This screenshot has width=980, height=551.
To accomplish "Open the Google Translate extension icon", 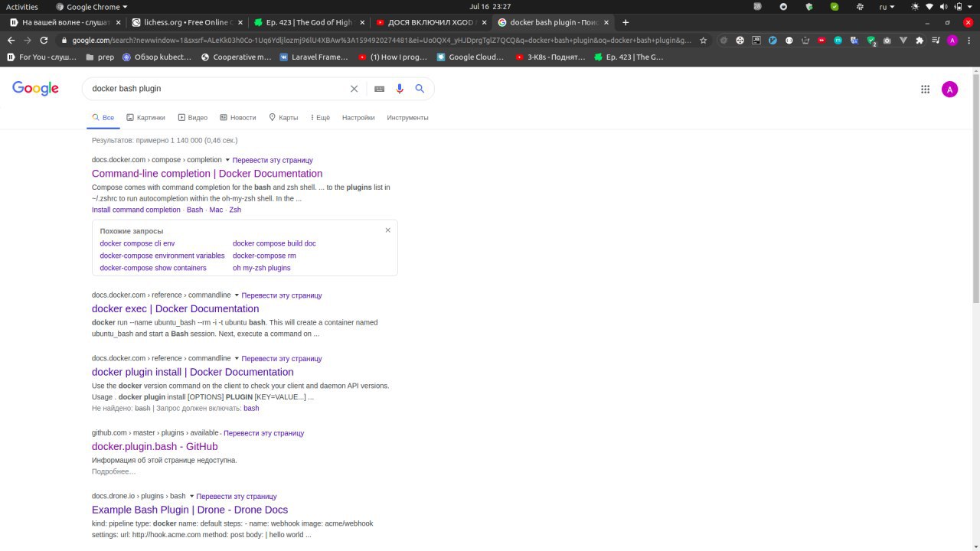I will [854, 40].
